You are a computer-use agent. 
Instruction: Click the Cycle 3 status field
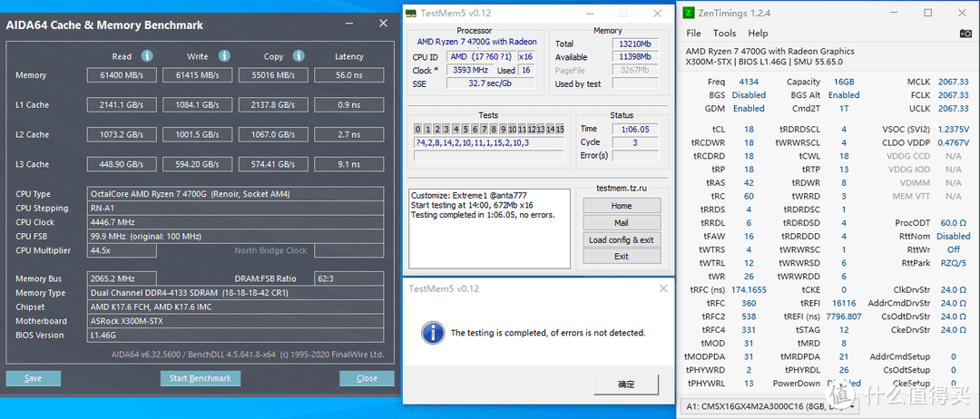tap(635, 142)
